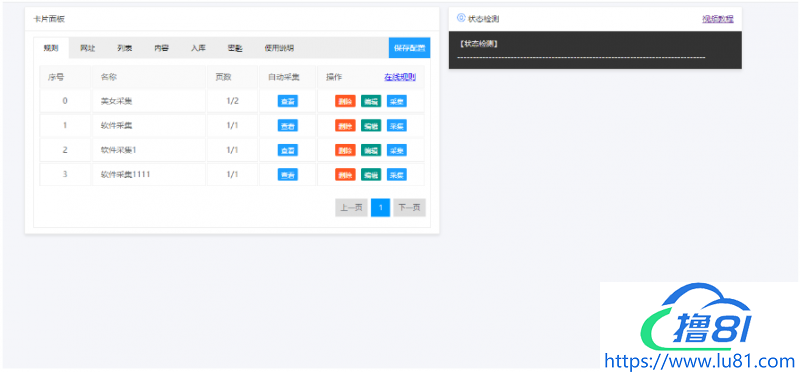The image size is (800, 372).
Task: Delete the 美女采集 rule
Action: tap(345, 101)
